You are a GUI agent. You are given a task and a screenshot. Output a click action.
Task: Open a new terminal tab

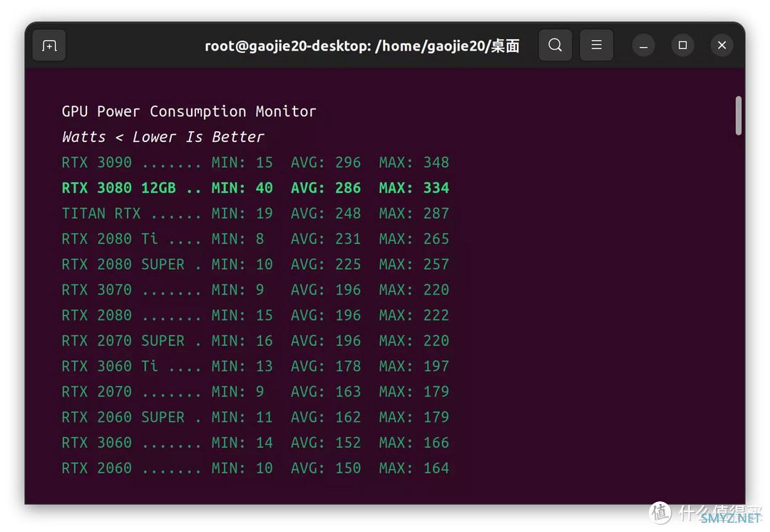[x=49, y=46]
